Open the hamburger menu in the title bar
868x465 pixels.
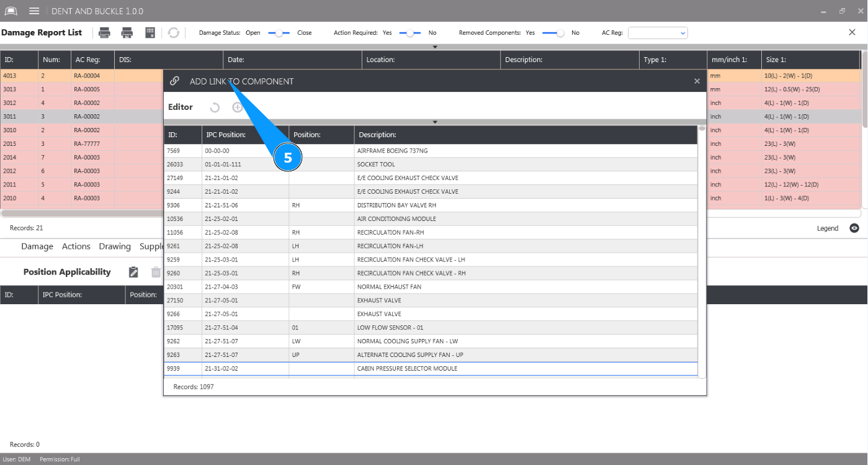pyautogui.click(x=34, y=11)
